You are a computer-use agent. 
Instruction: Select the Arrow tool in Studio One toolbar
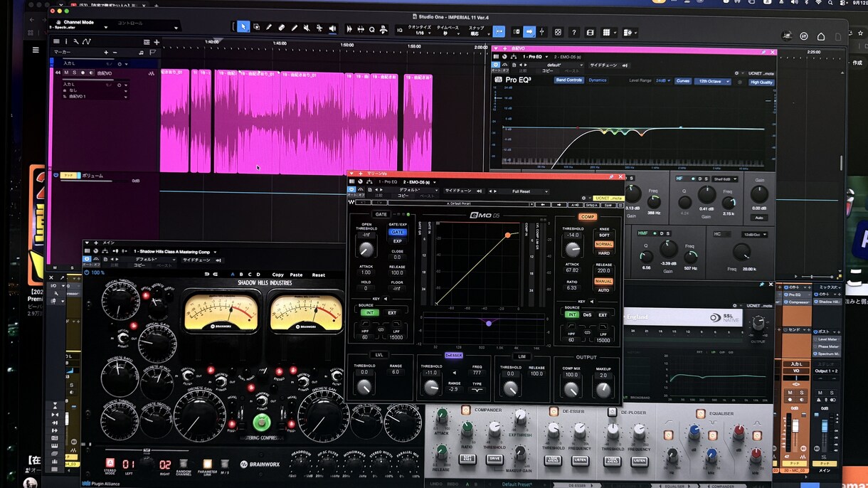(x=243, y=27)
